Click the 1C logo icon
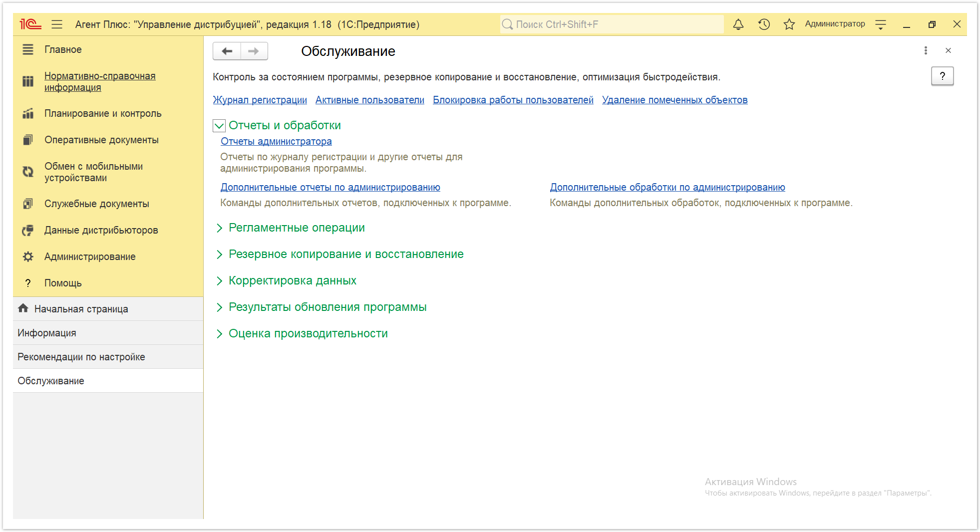Screen dimensions: 980x532 [30, 24]
